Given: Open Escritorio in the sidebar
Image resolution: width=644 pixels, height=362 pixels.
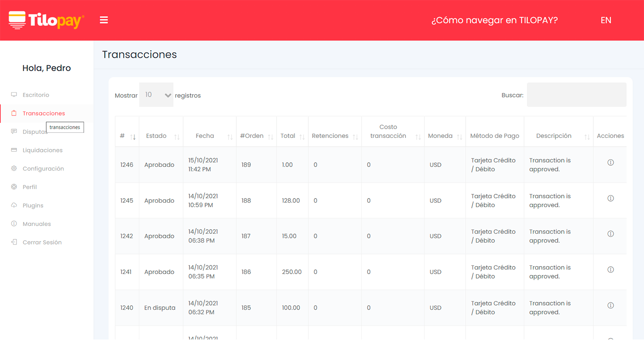Looking at the screenshot, I should pos(36,95).
